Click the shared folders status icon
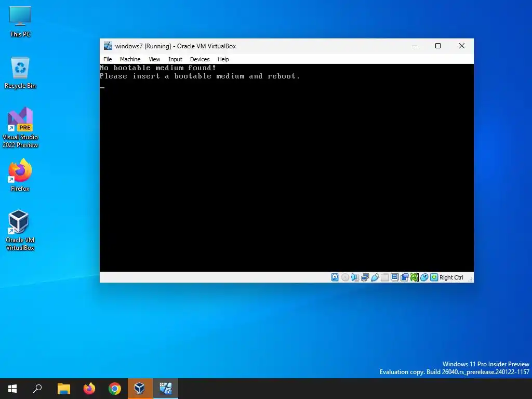 coord(384,277)
